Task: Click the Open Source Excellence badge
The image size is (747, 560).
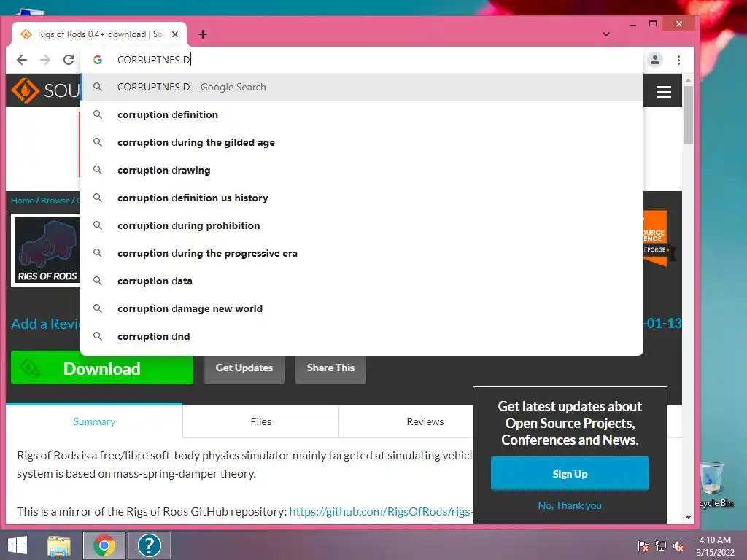Action: (657, 238)
